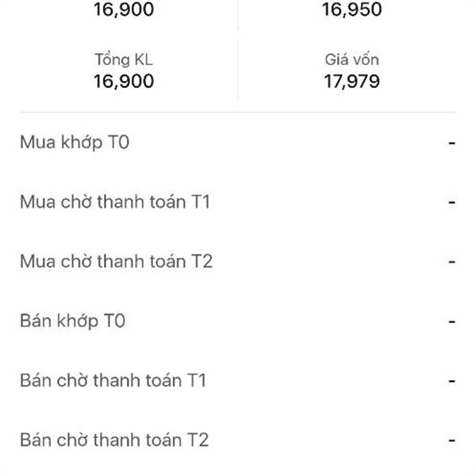Click the topmost 16,900 value at left
The height and width of the screenshot is (476, 476).
coord(123,10)
